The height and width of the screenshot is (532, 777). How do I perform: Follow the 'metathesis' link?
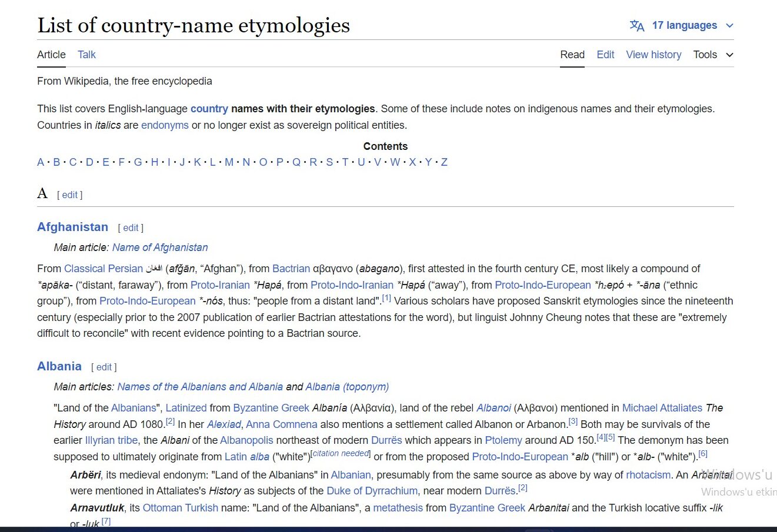(x=398, y=508)
